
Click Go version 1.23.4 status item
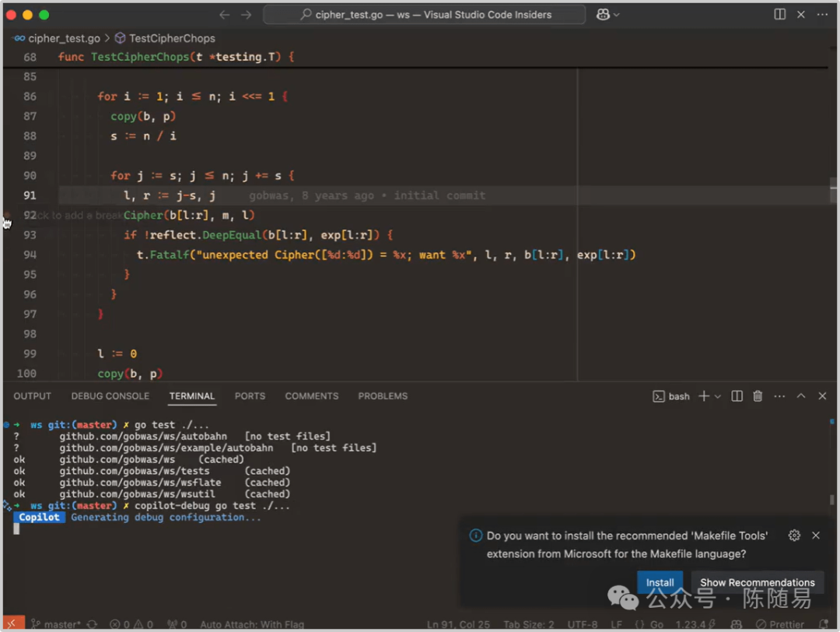coord(695,624)
